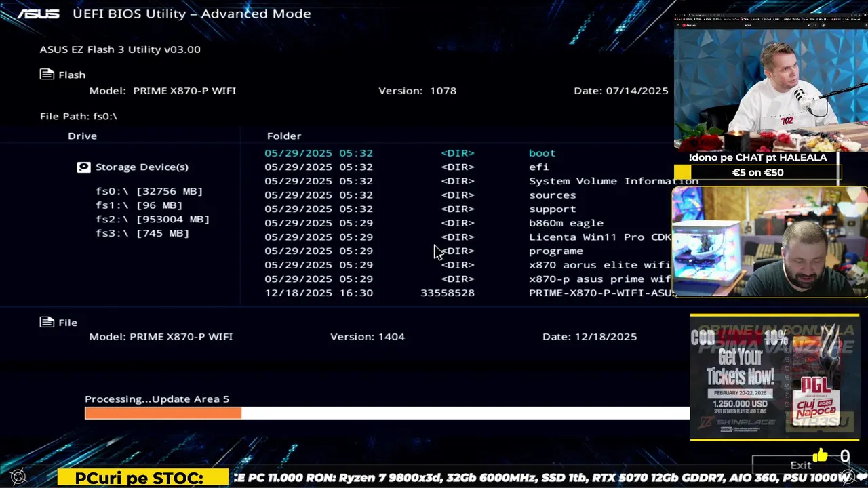Click the file Version: 1404 text
Screen dimensions: 868x488
(368, 337)
